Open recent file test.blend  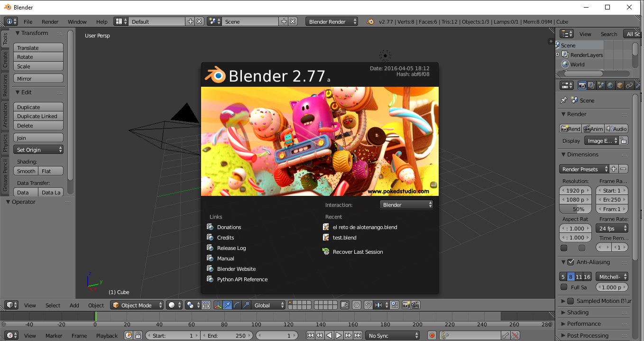tap(344, 238)
